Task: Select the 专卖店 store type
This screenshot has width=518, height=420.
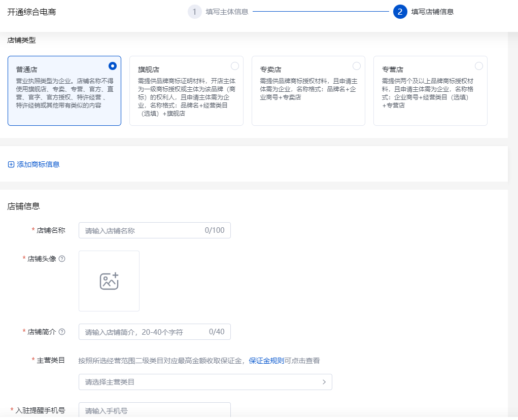Action: [x=357, y=65]
